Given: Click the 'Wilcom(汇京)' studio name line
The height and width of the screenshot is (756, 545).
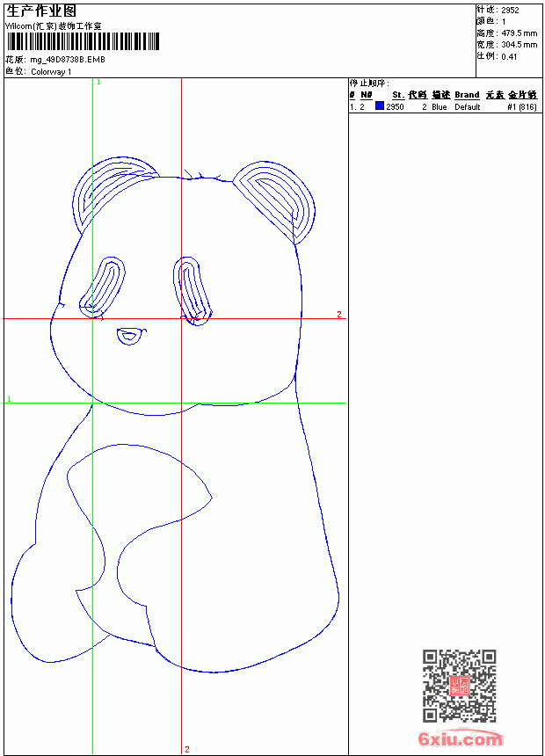Looking at the screenshot, I should tap(54, 26).
